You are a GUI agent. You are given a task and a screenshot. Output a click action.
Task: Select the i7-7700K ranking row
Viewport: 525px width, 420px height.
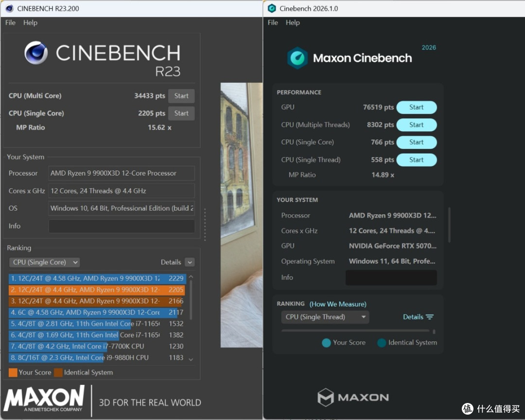coord(97,346)
